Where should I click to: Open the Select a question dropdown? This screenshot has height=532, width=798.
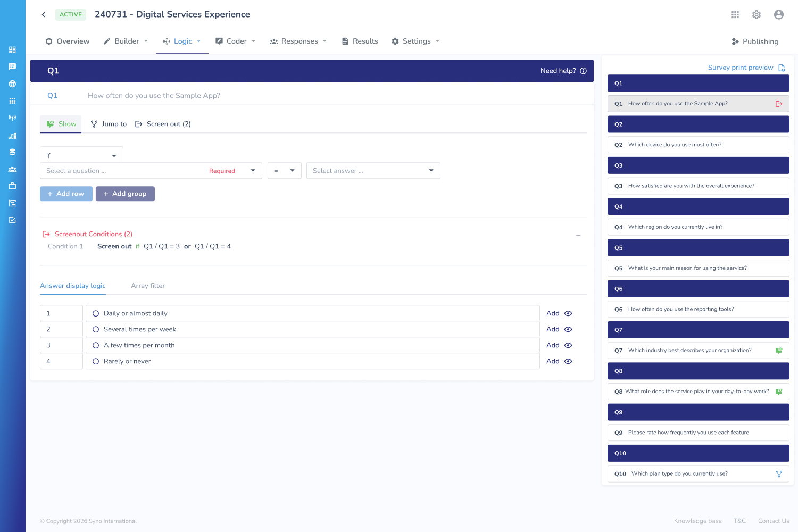point(151,171)
